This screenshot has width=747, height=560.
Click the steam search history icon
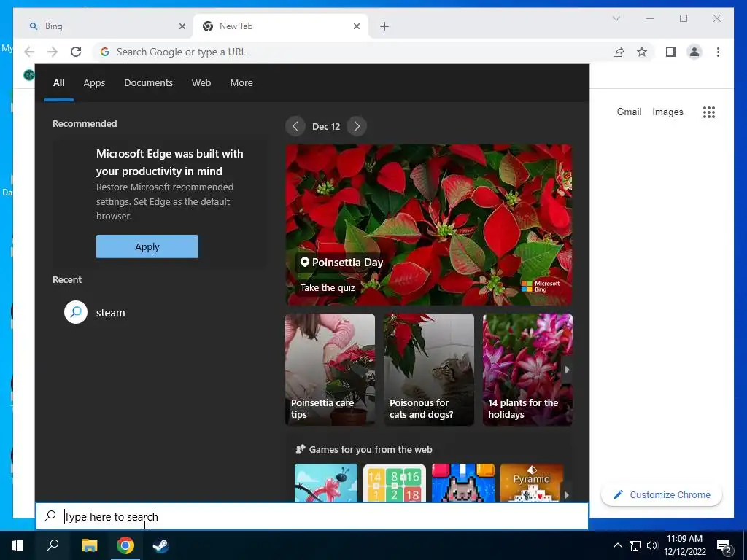click(x=76, y=312)
